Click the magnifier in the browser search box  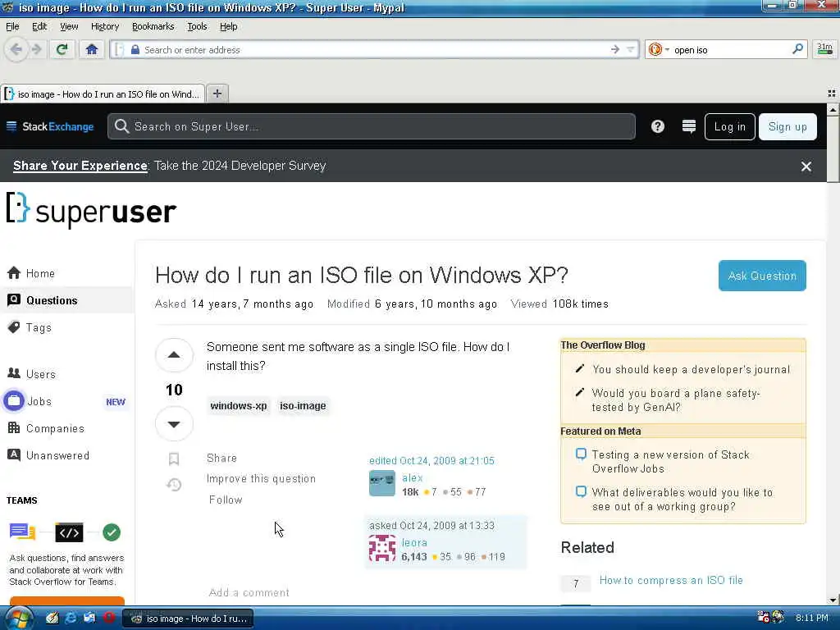coord(797,49)
